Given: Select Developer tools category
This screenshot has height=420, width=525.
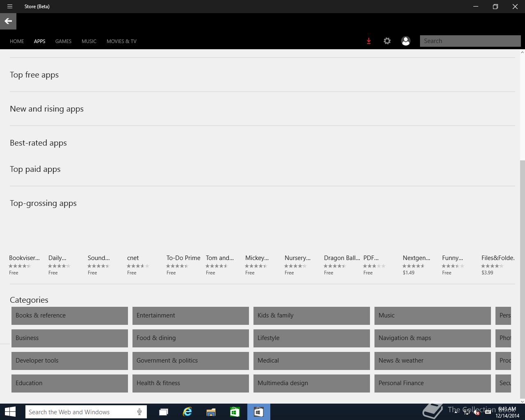Looking at the screenshot, I should pos(70,361).
